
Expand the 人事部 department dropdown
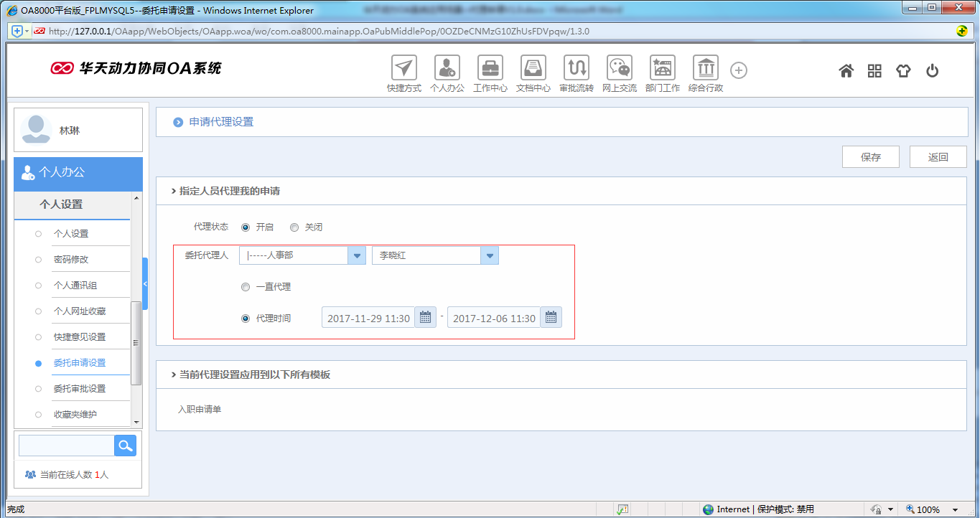click(357, 255)
